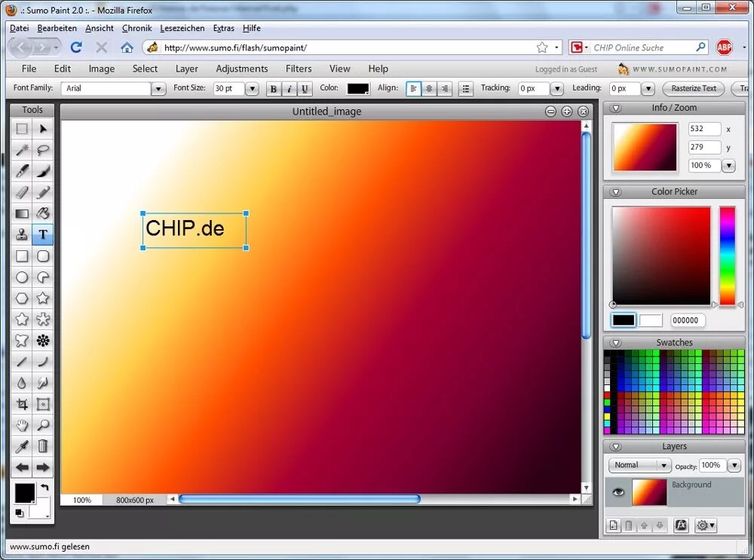
Task: Add a new layer in Layers panel
Action: tap(614, 525)
